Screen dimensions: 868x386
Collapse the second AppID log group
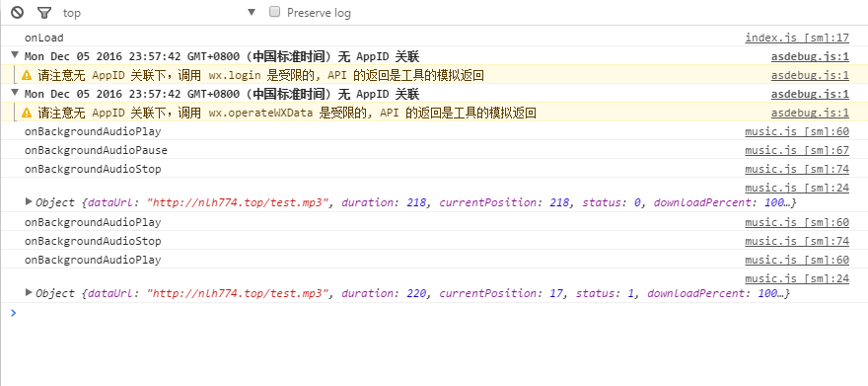pyautogui.click(x=15, y=93)
